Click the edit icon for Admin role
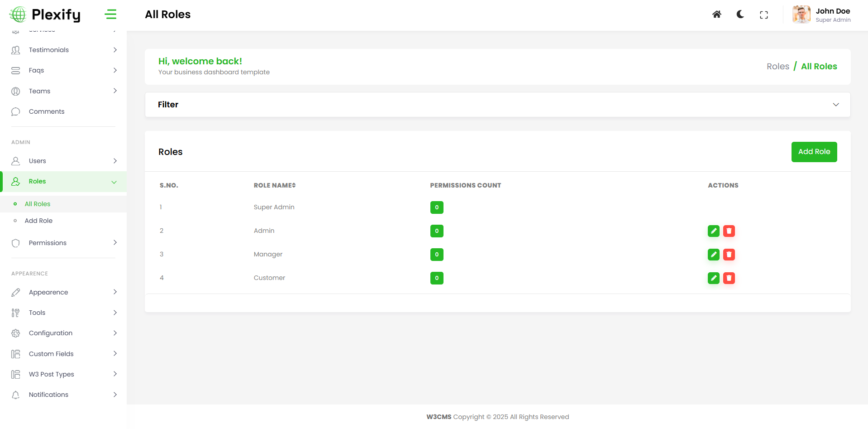The width and height of the screenshot is (868, 429). [x=713, y=231]
